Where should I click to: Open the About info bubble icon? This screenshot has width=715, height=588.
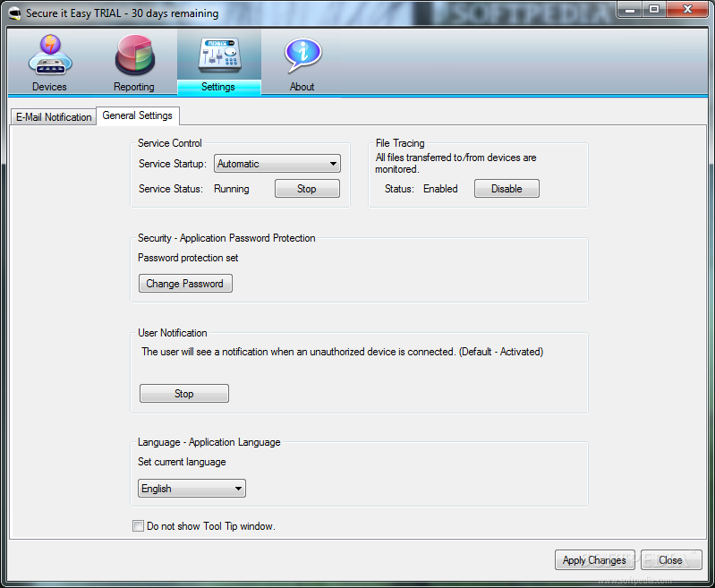tap(302, 55)
